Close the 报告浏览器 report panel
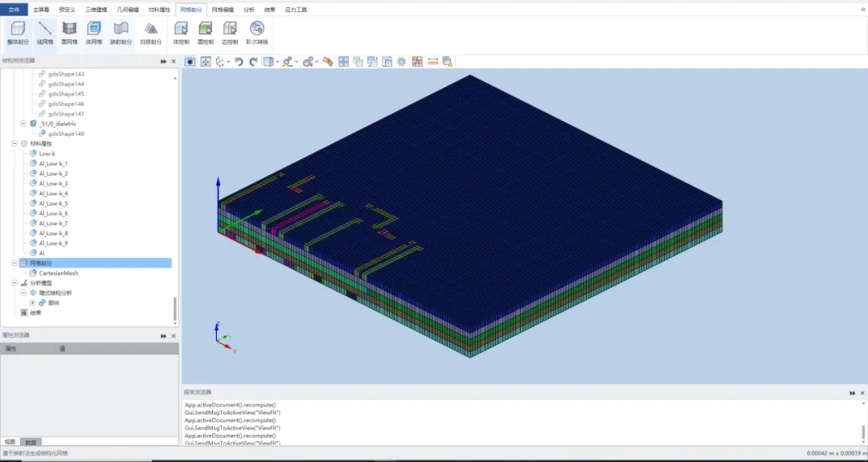This screenshot has width=868, height=462. 862,393
